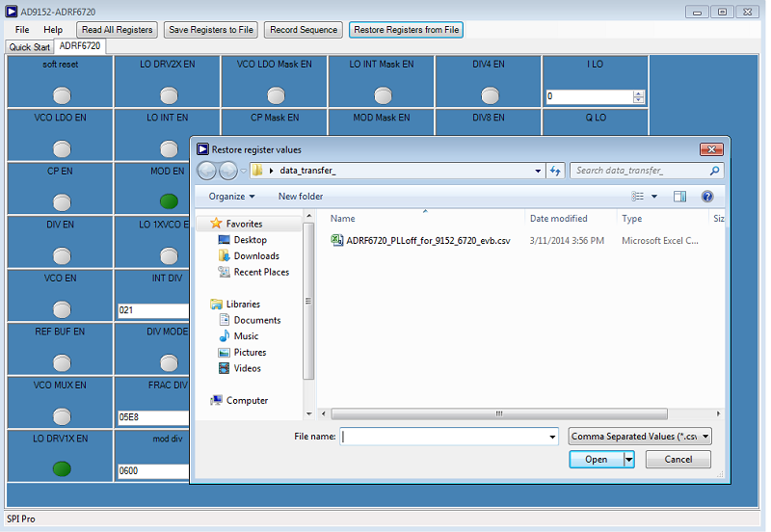Open the Help menu
This screenshot has height=532, width=771.
(53, 30)
